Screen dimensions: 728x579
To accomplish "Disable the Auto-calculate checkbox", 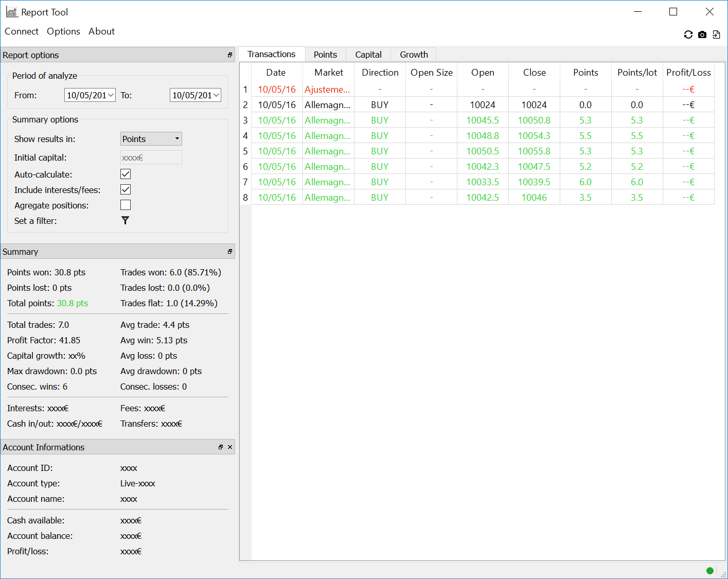I will click(x=126, y=174).
